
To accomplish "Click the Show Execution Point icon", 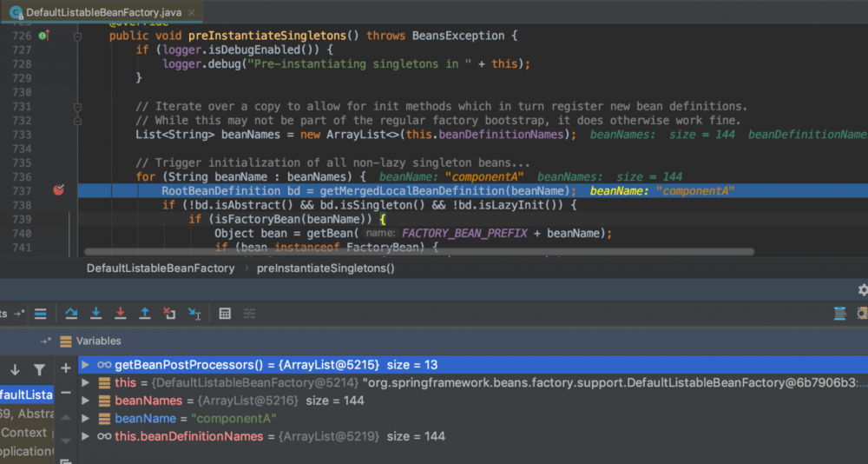I will (40, 313).
